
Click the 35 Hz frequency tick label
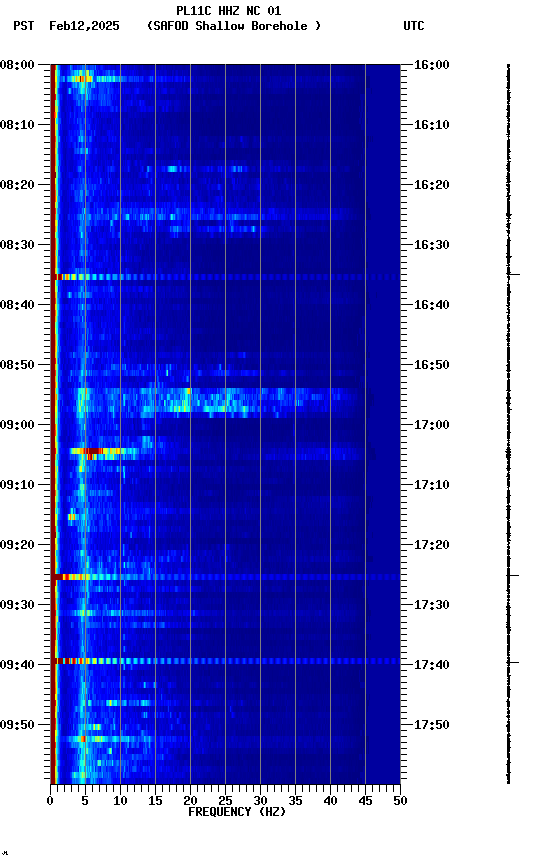coord(295,801)
